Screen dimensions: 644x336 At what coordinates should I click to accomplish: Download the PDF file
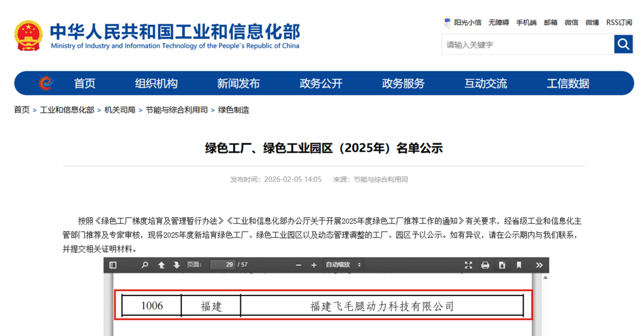tap(502, 265)
